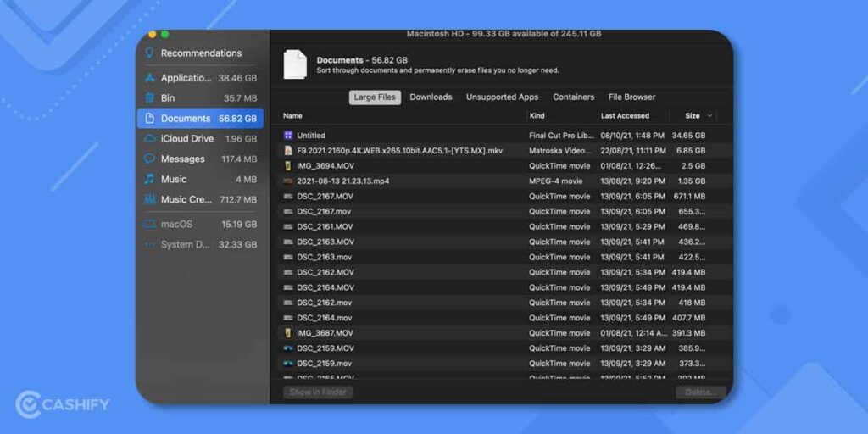Toggle sort order with Size column chevron

coord(709,116)
